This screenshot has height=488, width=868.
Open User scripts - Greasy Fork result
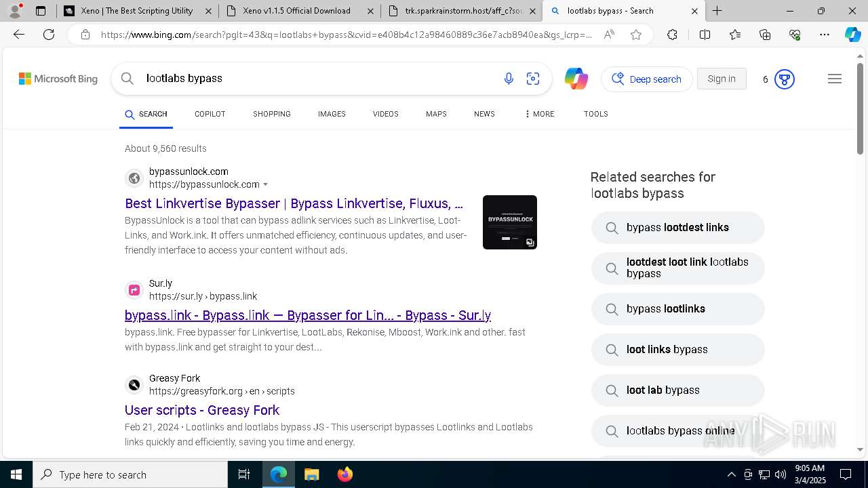click(x=202, y=410)
